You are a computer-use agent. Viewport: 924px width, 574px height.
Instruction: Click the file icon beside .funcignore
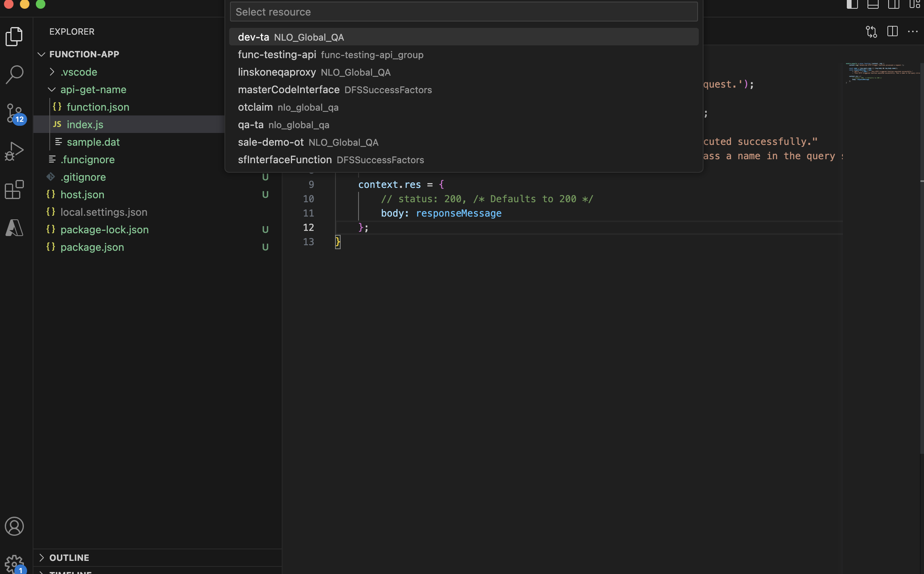(52, 159)
